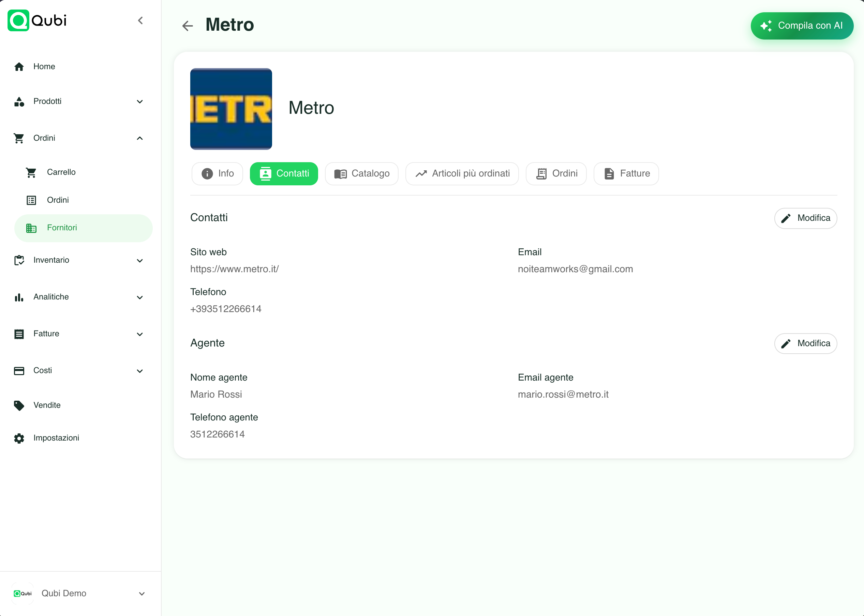Screen dimensions: 864x616
Task: Click the Qubi Demo account avatar
Action: 23,594
